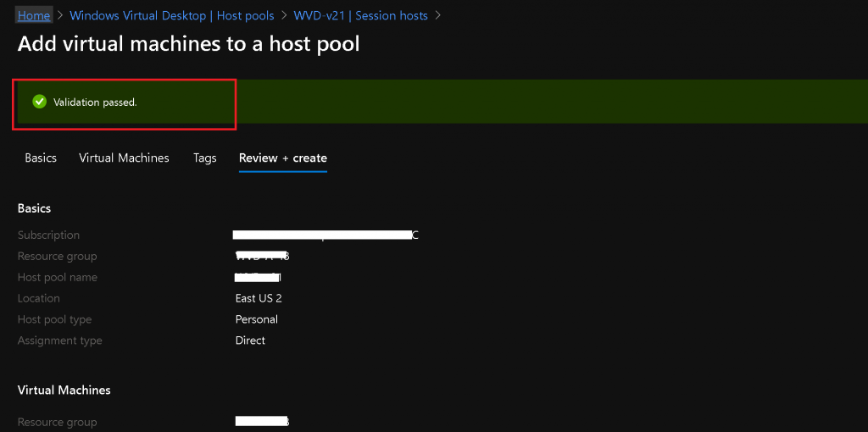868x432 pixels.
Task: Click the 'Location' label
Action: tap(39, 298)
